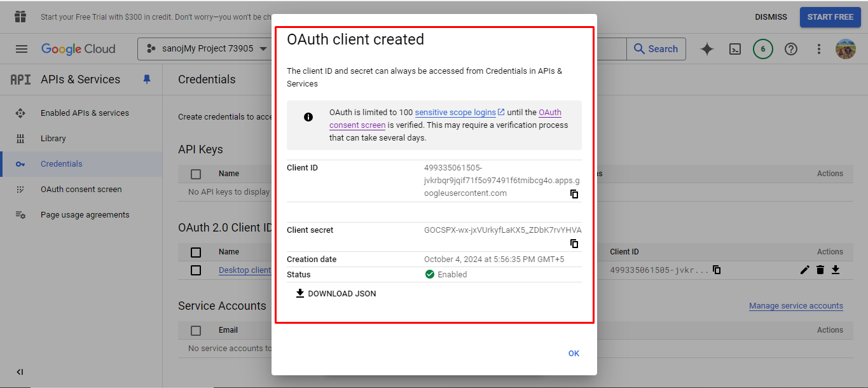
Task: Click the OAuth client created title
Action: (355, 39)
